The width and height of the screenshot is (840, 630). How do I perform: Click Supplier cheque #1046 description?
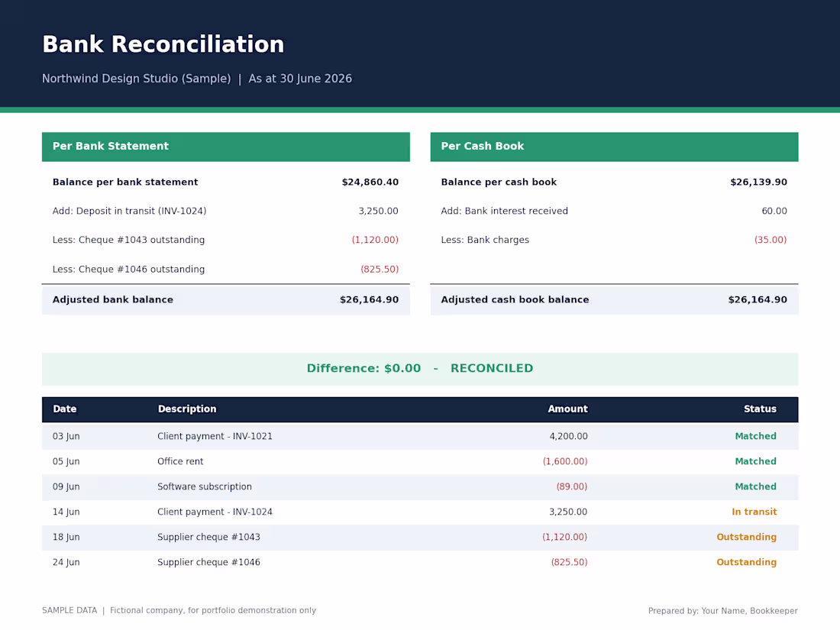(209, 563)
